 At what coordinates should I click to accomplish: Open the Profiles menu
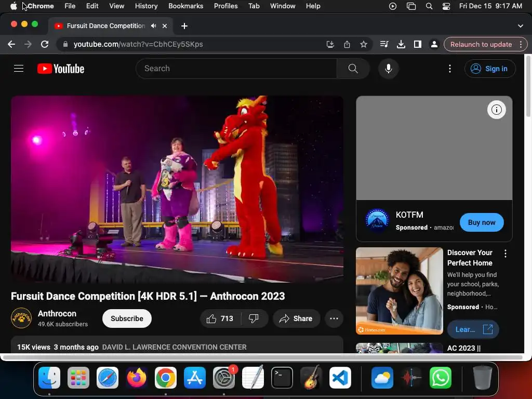[x=225, y=6]
